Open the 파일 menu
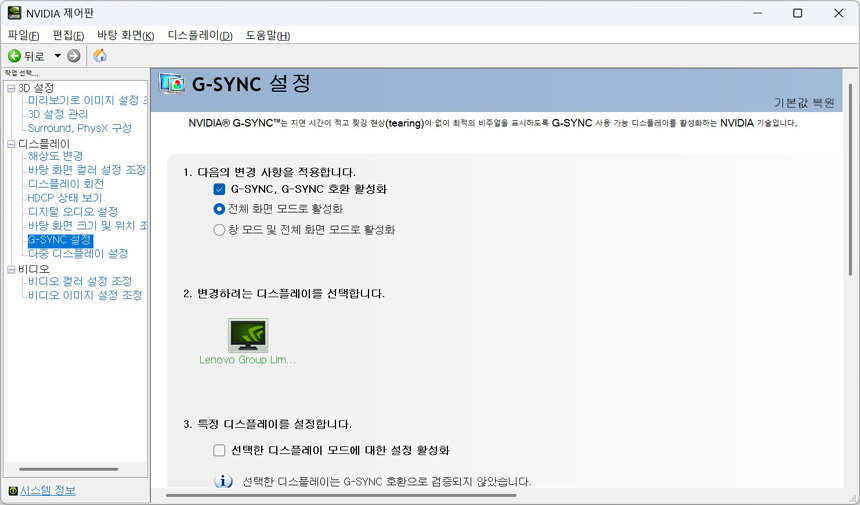This screenshot has width=860, height=505. 23,35
